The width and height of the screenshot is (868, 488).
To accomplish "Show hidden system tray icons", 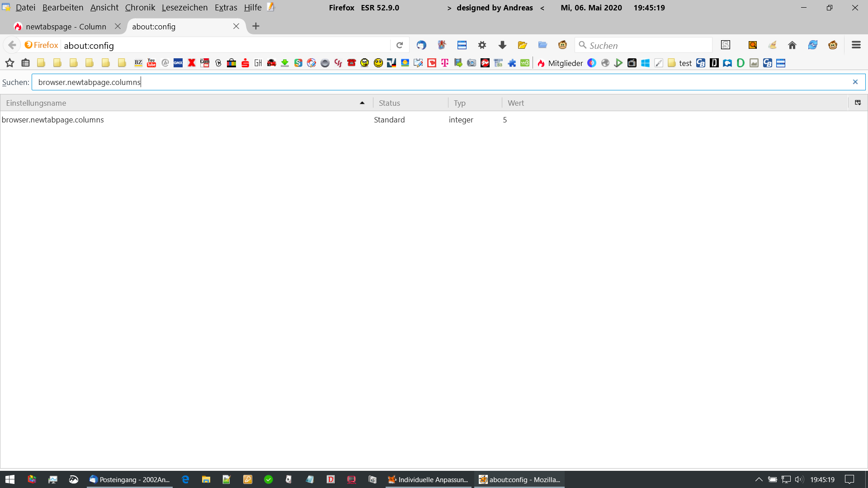I will click(759, 479).
